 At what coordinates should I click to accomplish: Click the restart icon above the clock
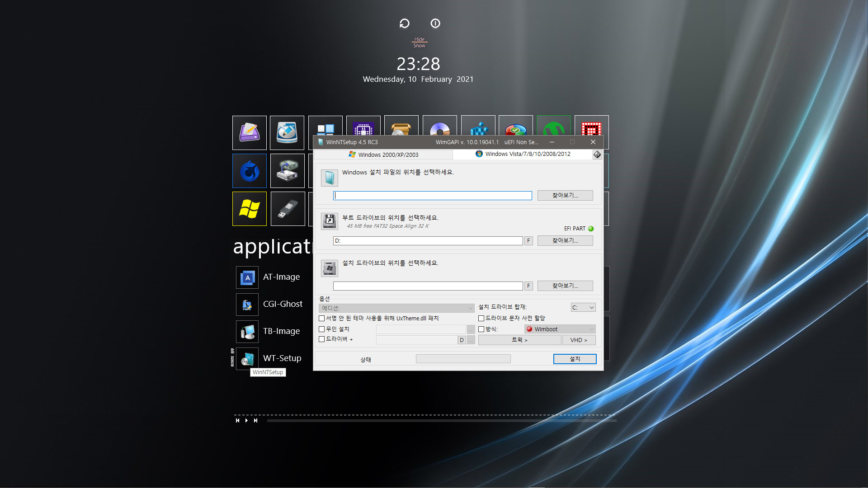[404, 23]
